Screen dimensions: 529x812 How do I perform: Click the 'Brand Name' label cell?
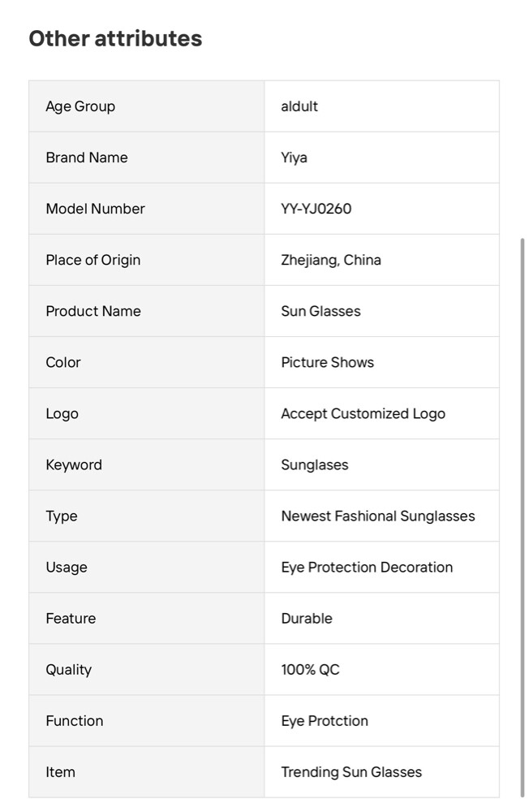pos(147,158)
